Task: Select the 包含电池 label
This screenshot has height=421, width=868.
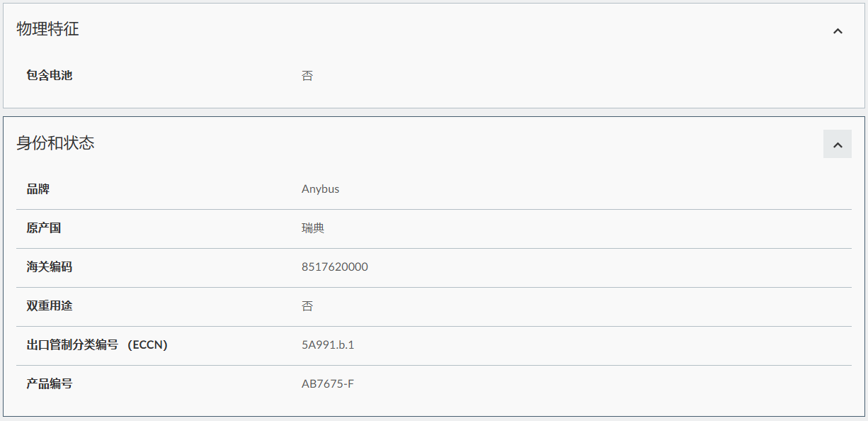Action: tap(50, 75)
